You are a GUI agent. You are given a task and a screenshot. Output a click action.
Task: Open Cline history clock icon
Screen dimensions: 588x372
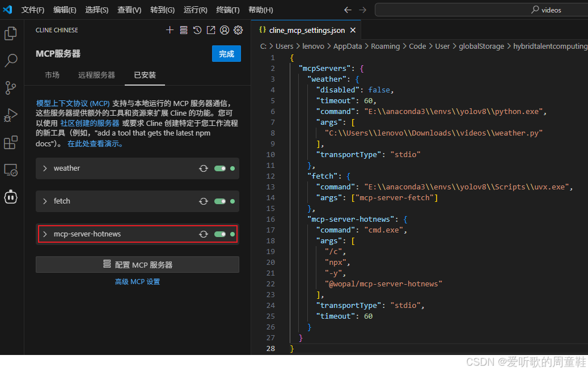(x=197, y=30)
